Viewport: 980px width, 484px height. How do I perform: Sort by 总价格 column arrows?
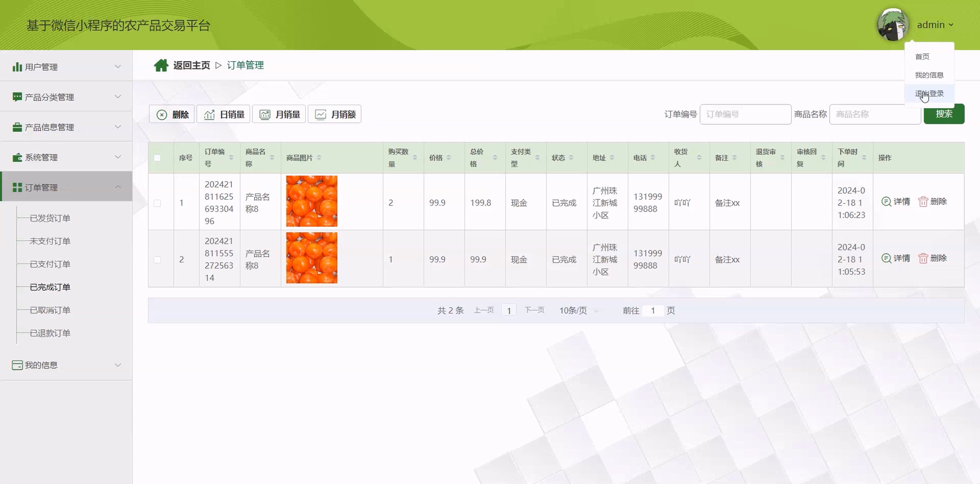point(495,158)
